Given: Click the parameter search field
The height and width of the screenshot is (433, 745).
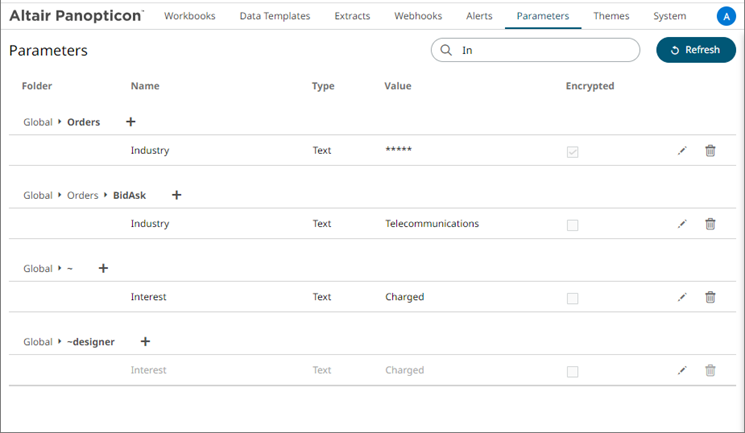Looking at the screenshot, I should click(545, 50).
